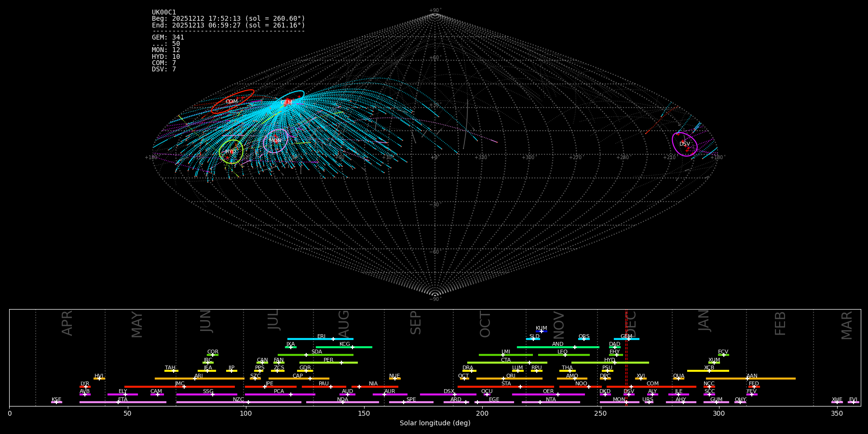The height and width of the screenshot is (434, 868).
Task: Click the green AND shower bar
Action: tap(558, 347)
